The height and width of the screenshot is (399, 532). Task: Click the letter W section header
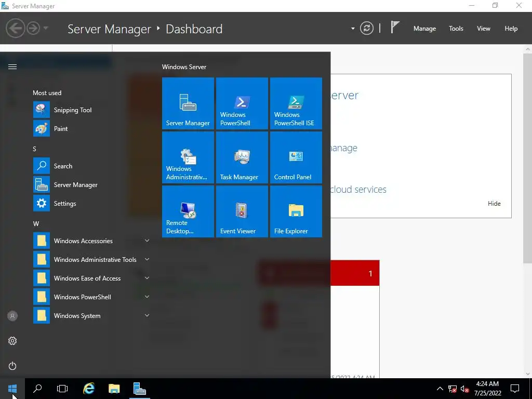click(36, 223)
